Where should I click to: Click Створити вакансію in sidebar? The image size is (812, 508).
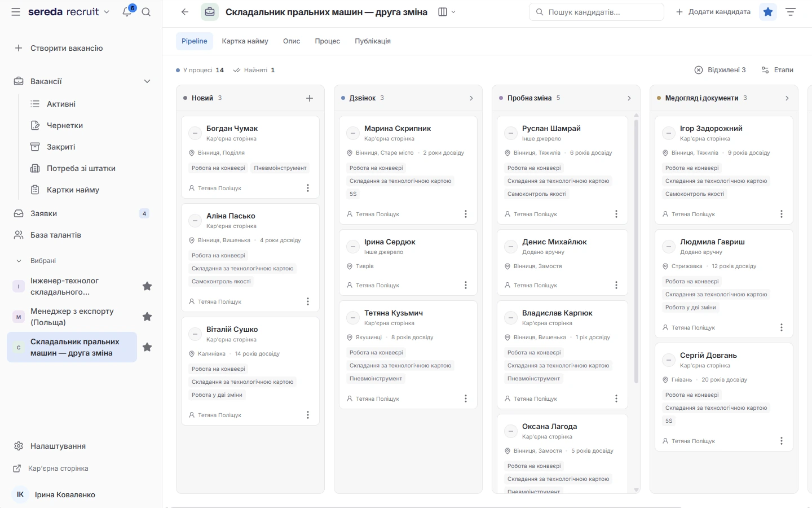[59, 48]
